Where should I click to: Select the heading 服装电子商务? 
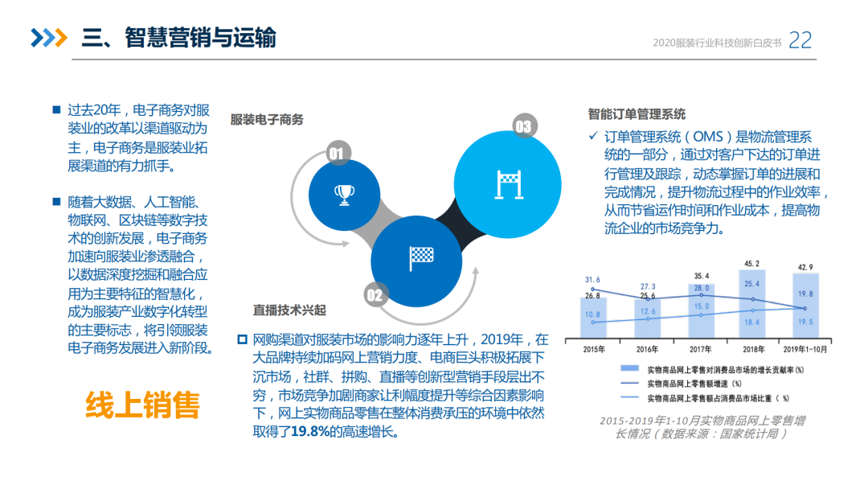pyautogui.click(x=267, y=120)
